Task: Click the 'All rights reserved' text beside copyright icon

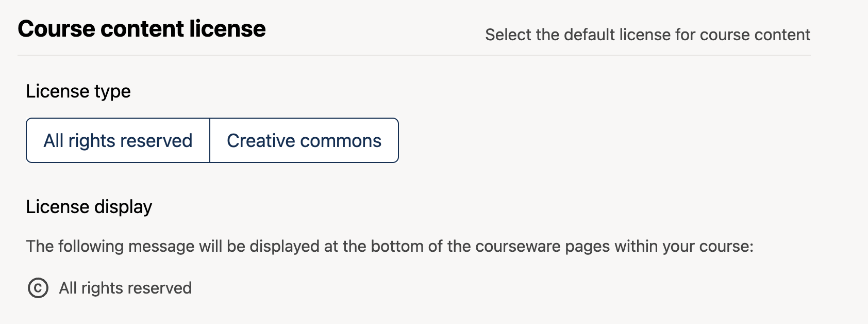Action: [x=125, y=288]
